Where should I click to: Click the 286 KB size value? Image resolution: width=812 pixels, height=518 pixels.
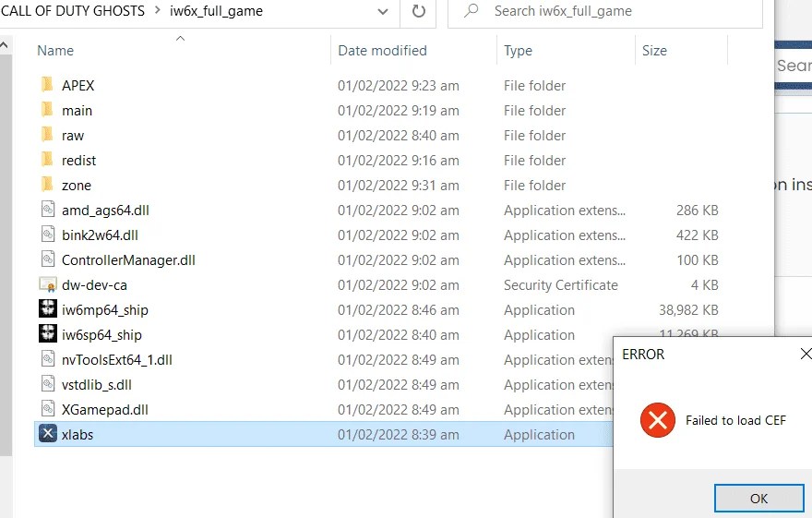point(697,211)
